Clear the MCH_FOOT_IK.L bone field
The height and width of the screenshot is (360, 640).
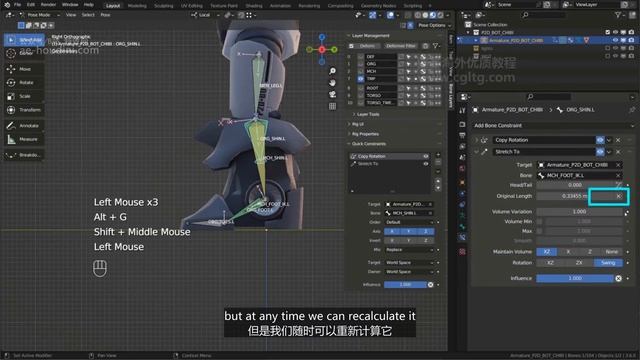(618, 176)
